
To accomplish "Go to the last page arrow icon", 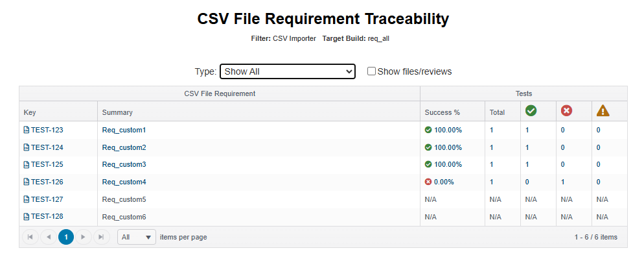I will (x=102, y=237).
